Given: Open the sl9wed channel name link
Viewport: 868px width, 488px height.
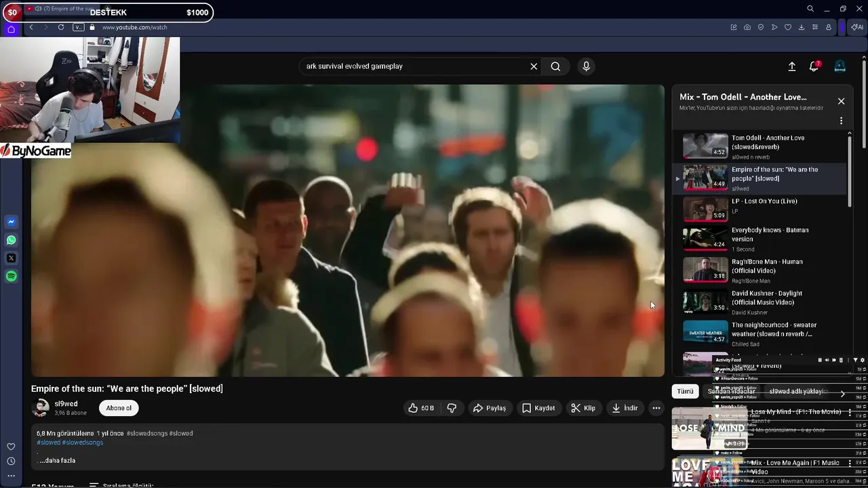Looking at the screenshot, I should (66, 404).
